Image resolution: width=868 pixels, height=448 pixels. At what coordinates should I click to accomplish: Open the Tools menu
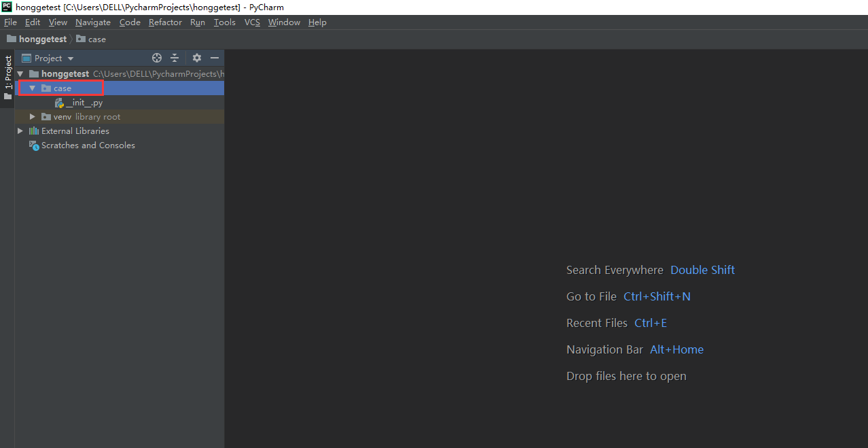(225, 22)
